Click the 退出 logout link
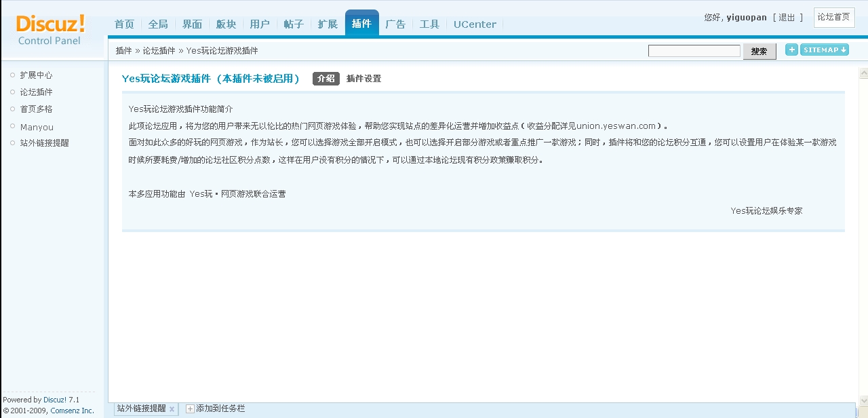Screen dimensions: 868x418 787,18
